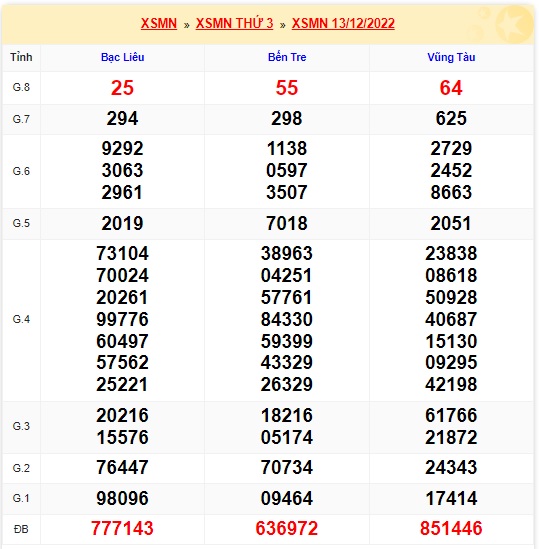539x549 pixels.
Task: Open the XSMN breadcrumb link
Action: coord(159,23)
